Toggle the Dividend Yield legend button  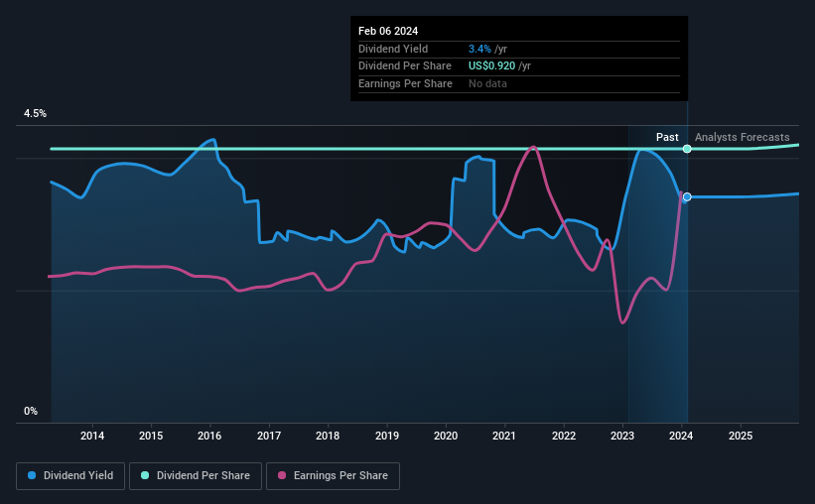70,476
